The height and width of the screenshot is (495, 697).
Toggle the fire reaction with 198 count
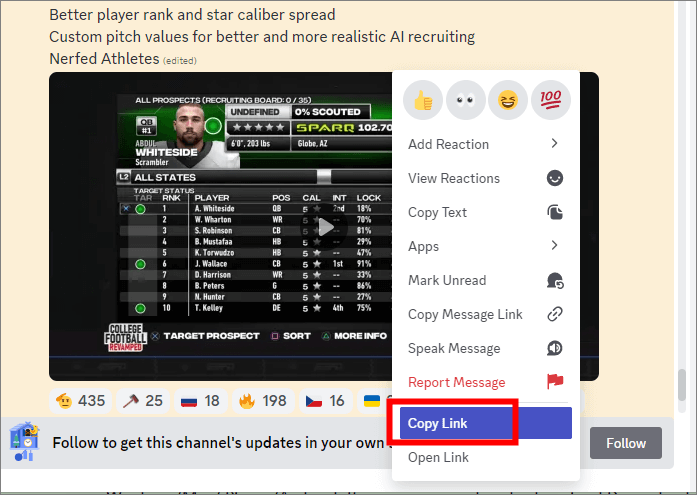(x=262, y=401)
